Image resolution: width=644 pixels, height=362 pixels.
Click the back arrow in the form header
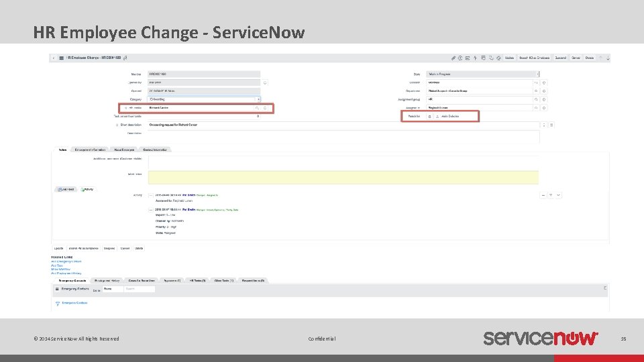coord(54,58)
